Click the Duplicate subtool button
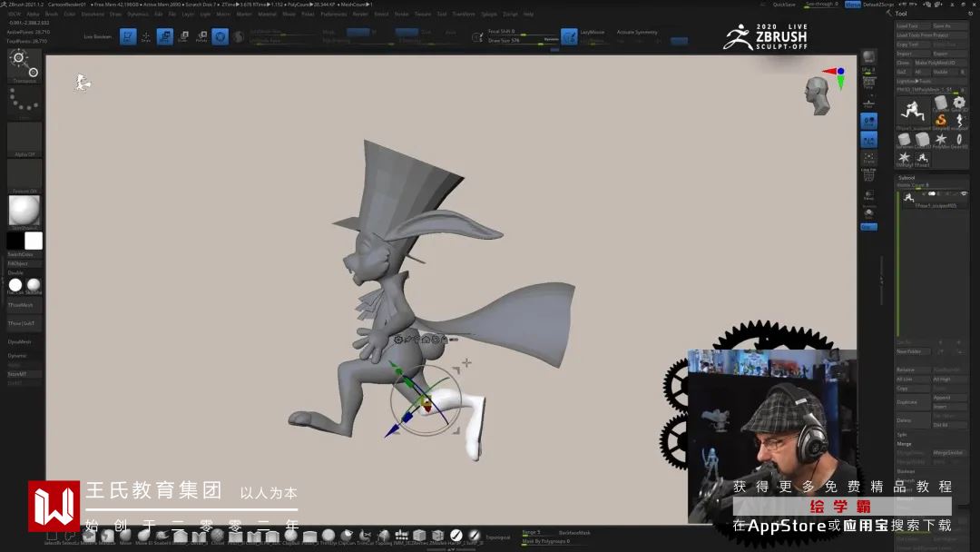Viewport: 980px width, 552px height. pyautogui.click(x=913, y=402)
